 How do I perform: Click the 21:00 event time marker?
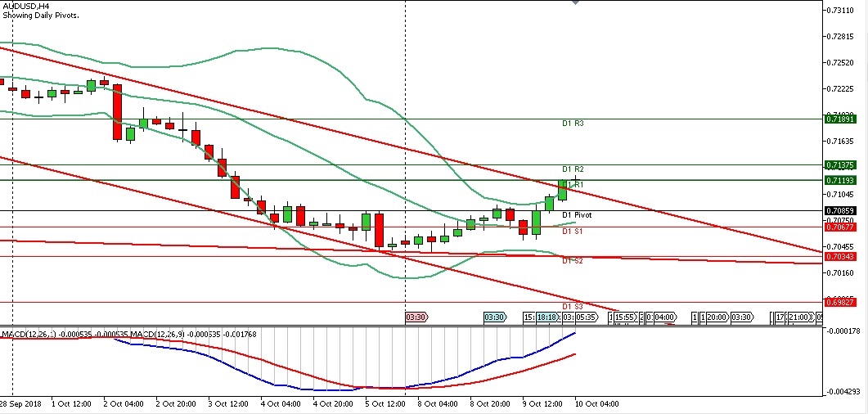(799, 317)
